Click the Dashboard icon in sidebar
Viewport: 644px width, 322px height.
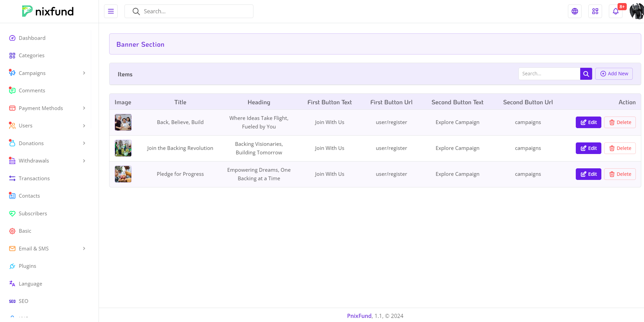(x=12, y=38)
